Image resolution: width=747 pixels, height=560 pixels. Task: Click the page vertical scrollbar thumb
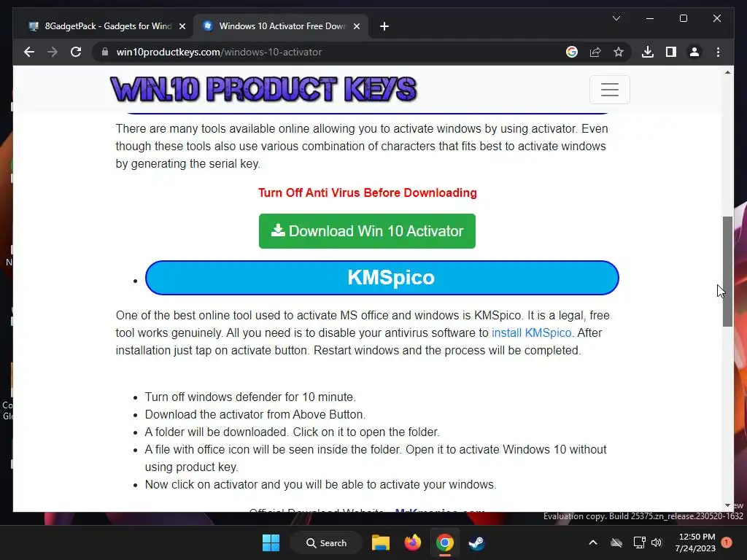tap(727, 271)
